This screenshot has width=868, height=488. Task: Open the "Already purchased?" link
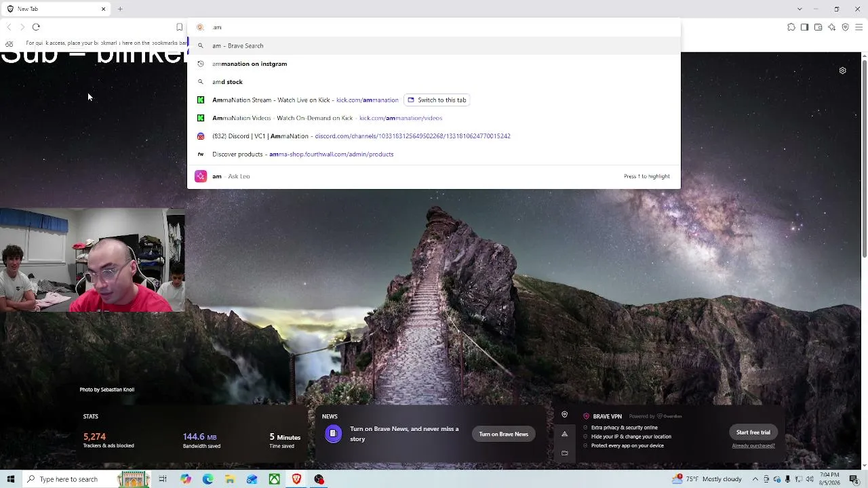(x=753, y=446)
